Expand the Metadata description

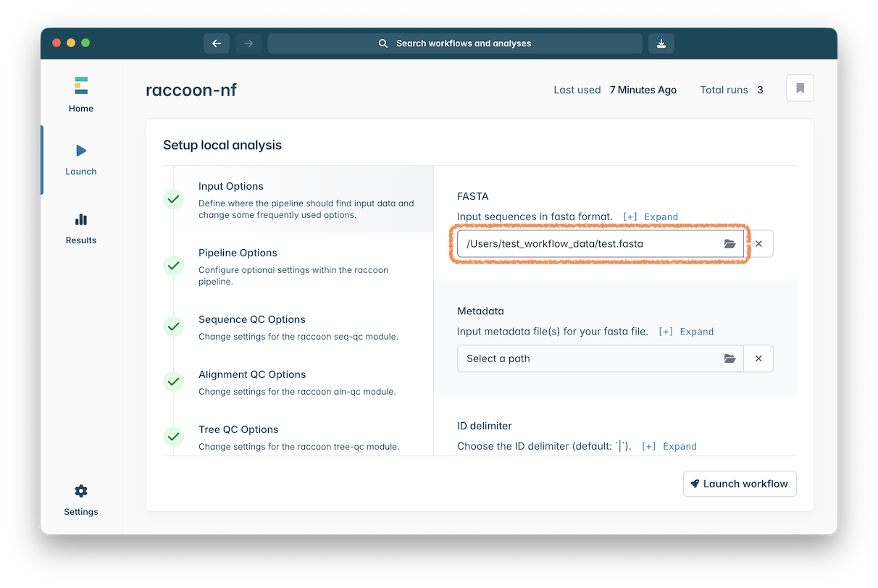click(686, 332)
